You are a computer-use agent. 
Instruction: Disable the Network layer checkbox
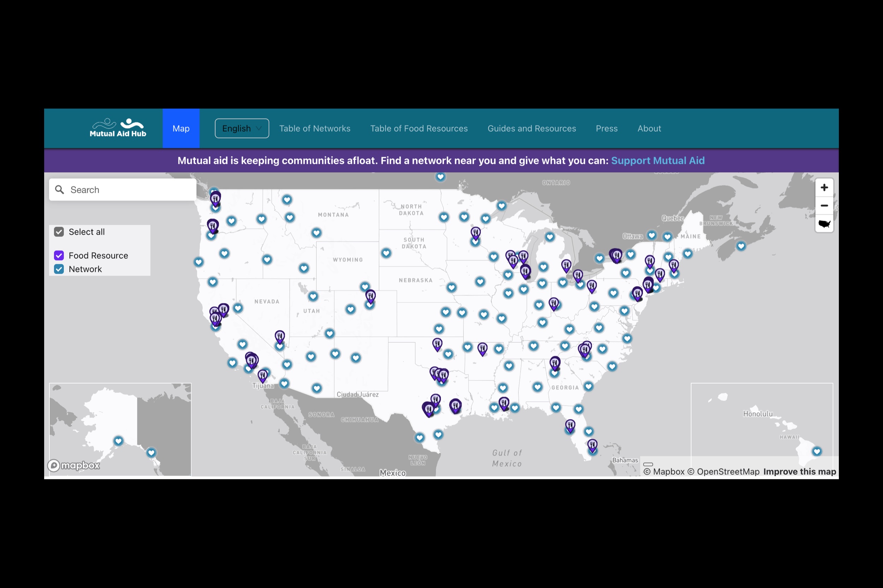[x=59, y=269]
